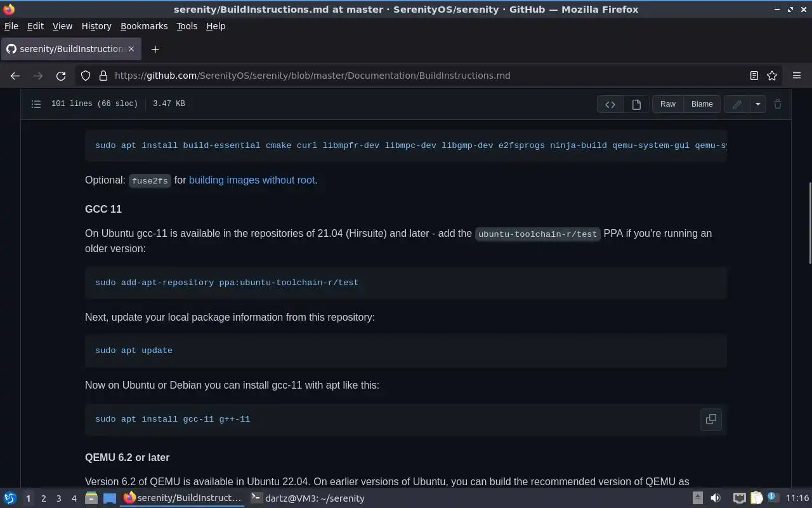Click the 101 lines (66 sloc) info
The width and height of the screenshot is (812, 508).
click(x=95, y=104)
